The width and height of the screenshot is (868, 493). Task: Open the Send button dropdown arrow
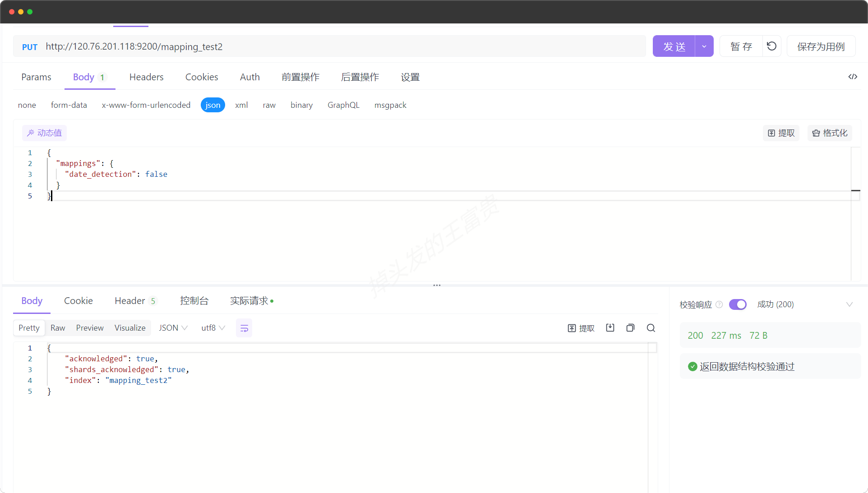coord(704,46)
